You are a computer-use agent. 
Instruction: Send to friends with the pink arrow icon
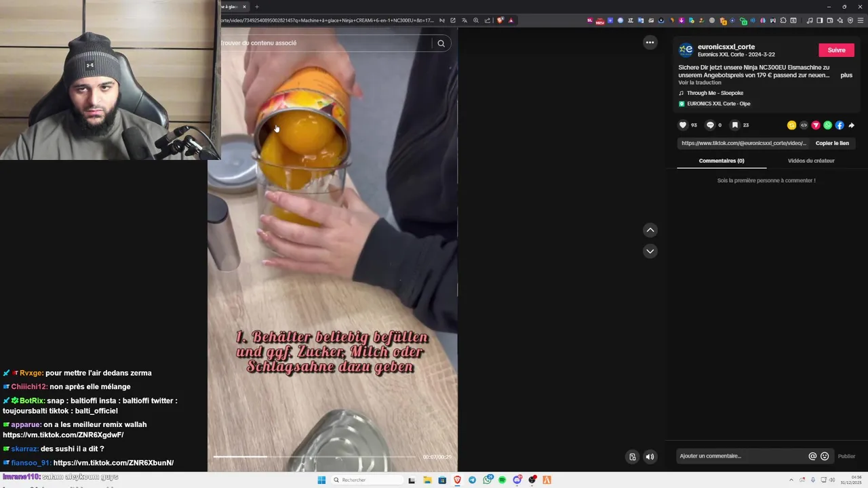click(x=816, y=125)
